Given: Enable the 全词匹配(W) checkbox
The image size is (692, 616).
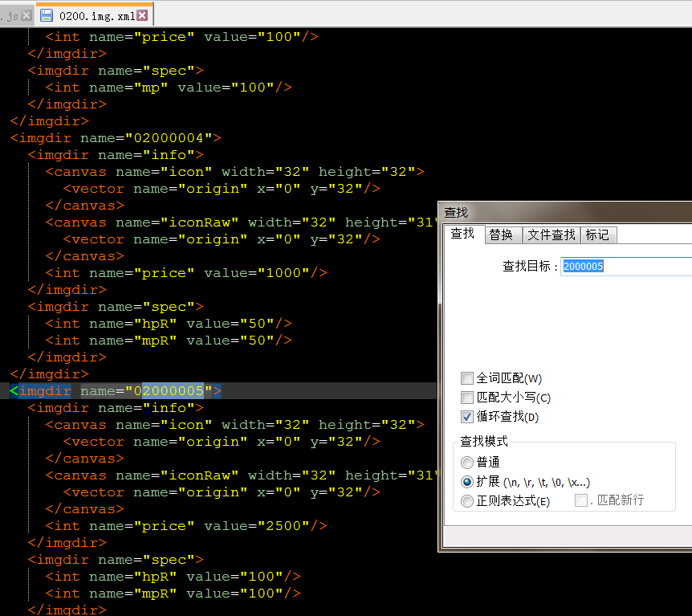Looking at the screenshot, I should pos(467,378).
